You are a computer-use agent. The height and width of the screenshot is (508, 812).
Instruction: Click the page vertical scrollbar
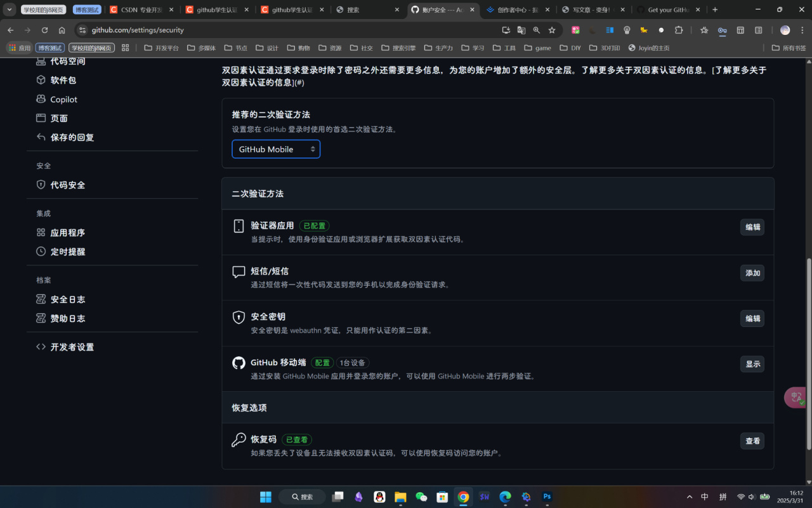pyautogui.click(x=808, y=353)
